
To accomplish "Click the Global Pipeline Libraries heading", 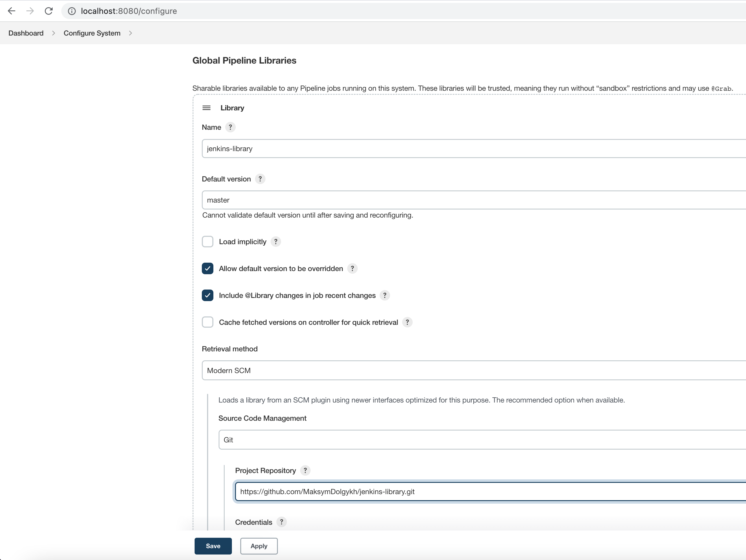I will click(245, 61).
